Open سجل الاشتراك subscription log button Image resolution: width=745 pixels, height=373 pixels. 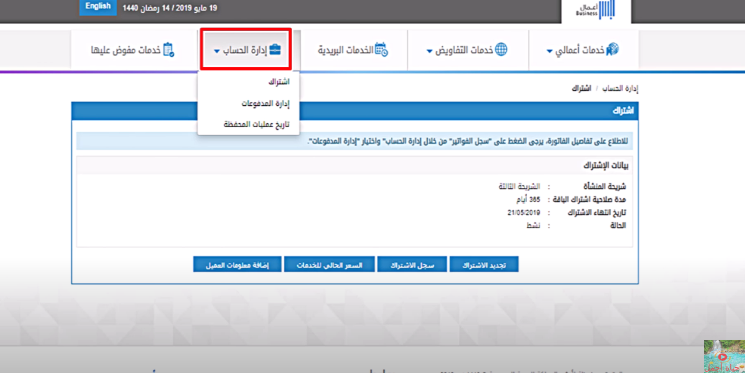coord(412,265)
